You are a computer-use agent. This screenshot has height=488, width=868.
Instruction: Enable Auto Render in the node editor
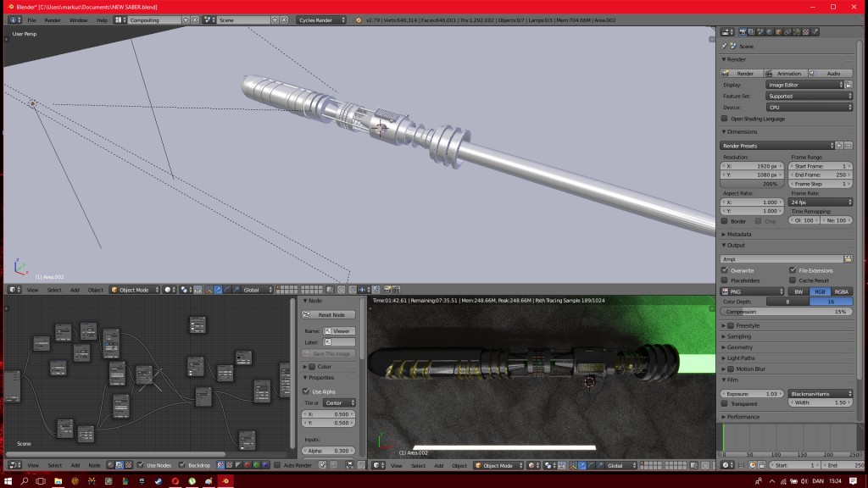tap(277, 464)
